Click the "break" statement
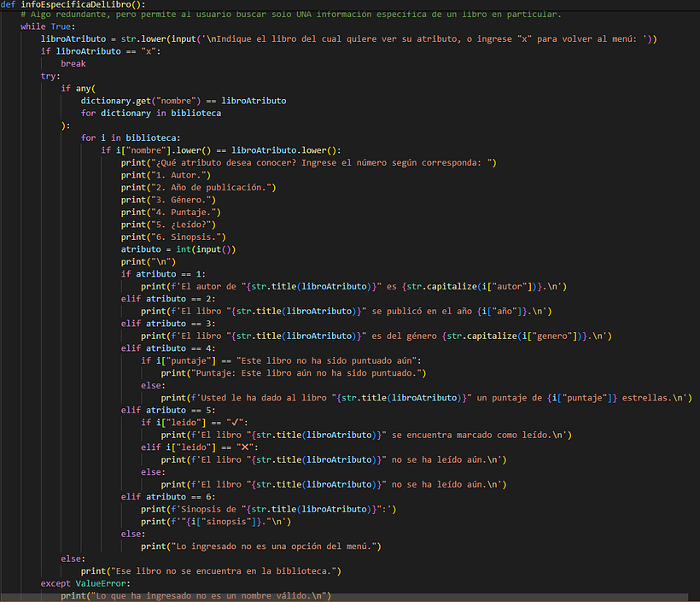Screen dimensions: 700x602 pos(73,64)
